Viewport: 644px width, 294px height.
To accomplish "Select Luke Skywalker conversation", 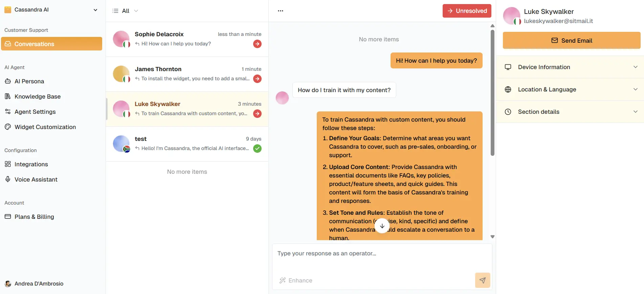I will tap(187, 109).
